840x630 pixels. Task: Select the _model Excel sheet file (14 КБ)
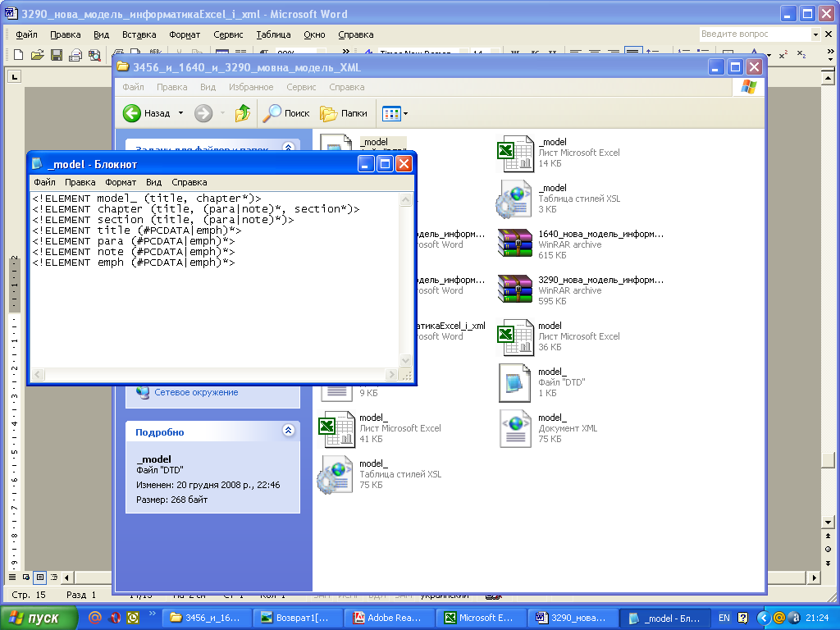(516, 153)
